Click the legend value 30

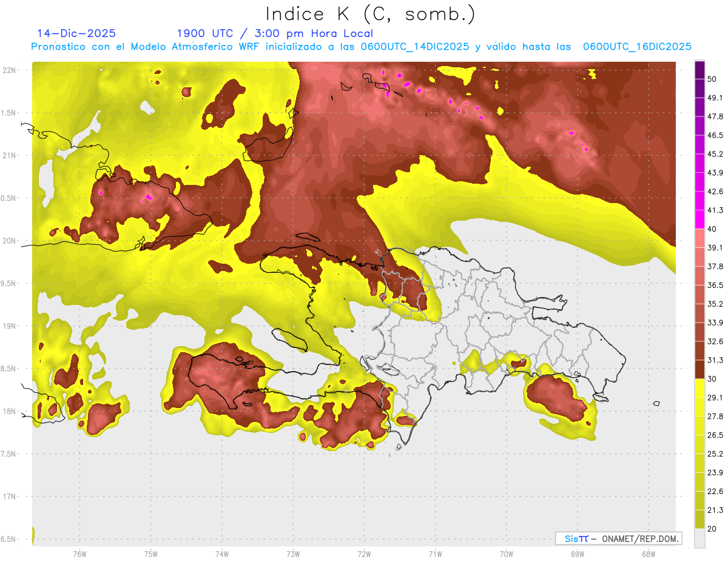(712, 379)
